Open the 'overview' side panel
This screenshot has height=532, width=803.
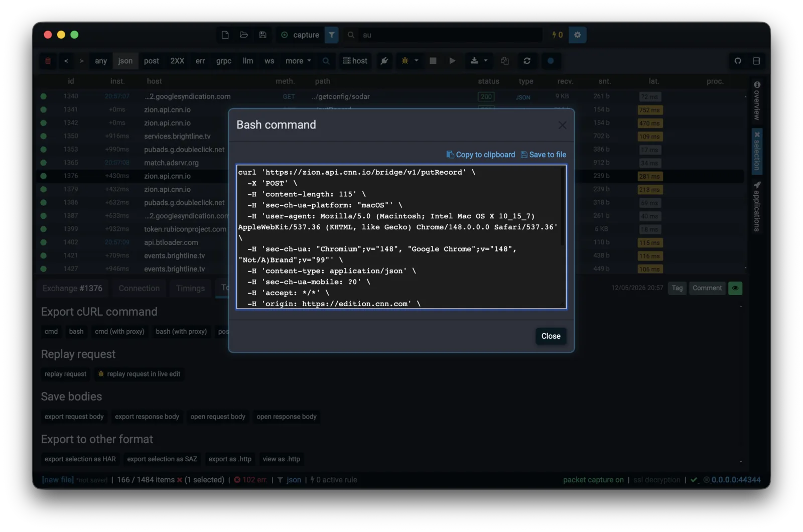[757, 101]
